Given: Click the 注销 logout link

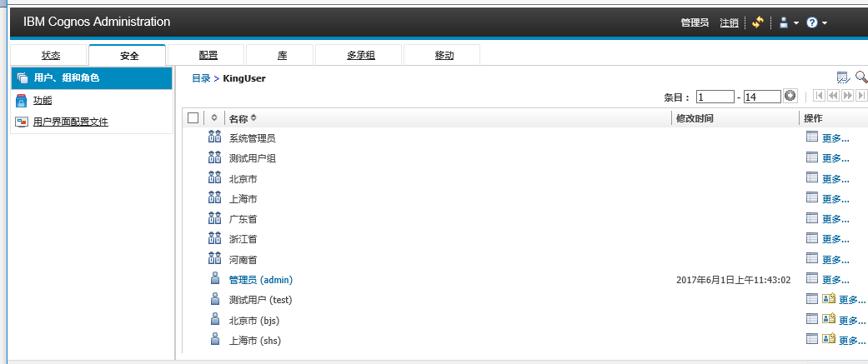Looking at the screenshot, I should click(x=729, y=22).
